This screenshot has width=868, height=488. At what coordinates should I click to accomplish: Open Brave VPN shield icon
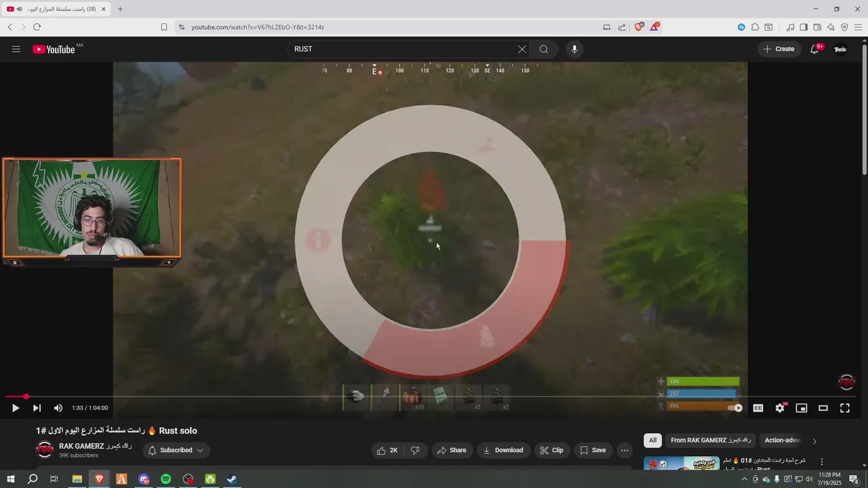(844, 27)
